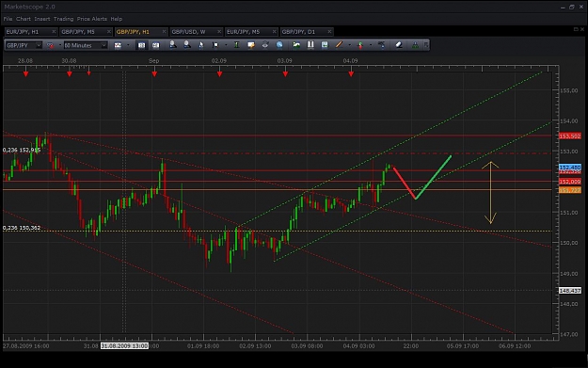Viewport: 588px width, 368px height.
Task: Click the first magnifier zoom icon
Action: pyautogui.click(x=173, y=45)
